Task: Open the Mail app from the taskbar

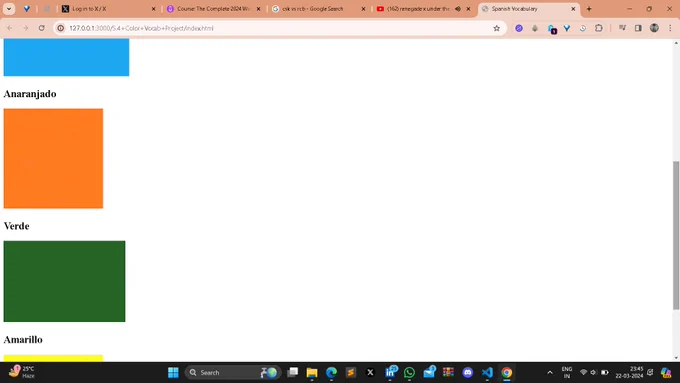Action: (x=429, y=372)
